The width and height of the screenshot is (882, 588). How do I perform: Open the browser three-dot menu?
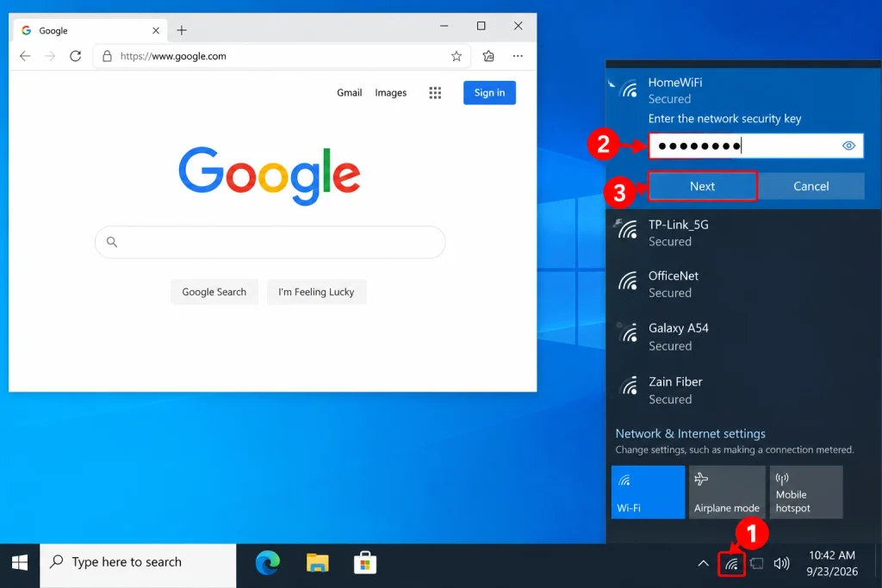(x=518, y=56)
